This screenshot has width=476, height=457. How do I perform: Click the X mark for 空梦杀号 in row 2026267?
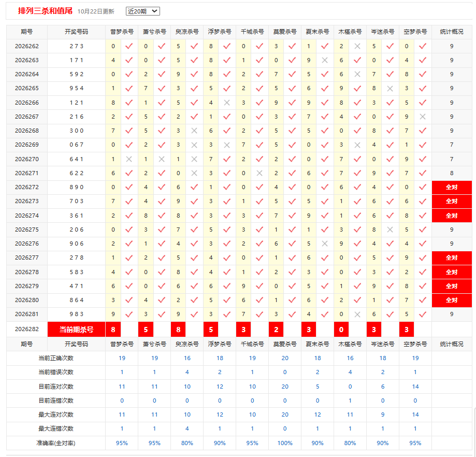pos(423,117)
